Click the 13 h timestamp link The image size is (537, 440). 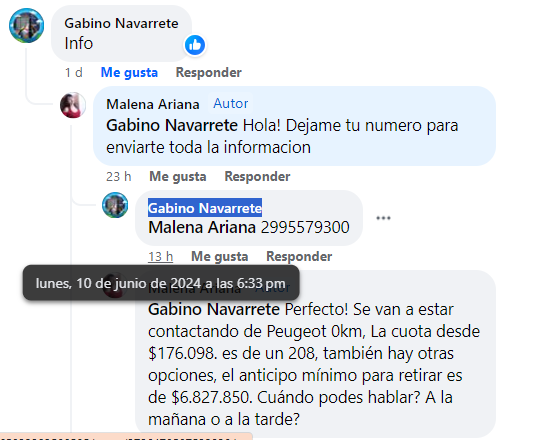click(x=160, y=256)
